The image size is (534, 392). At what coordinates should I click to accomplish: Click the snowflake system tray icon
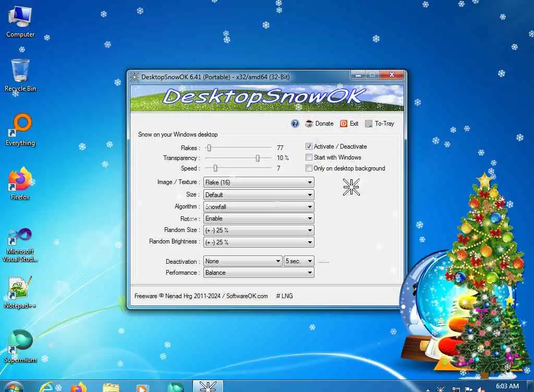pyautogui.click(x=441, y=389)
